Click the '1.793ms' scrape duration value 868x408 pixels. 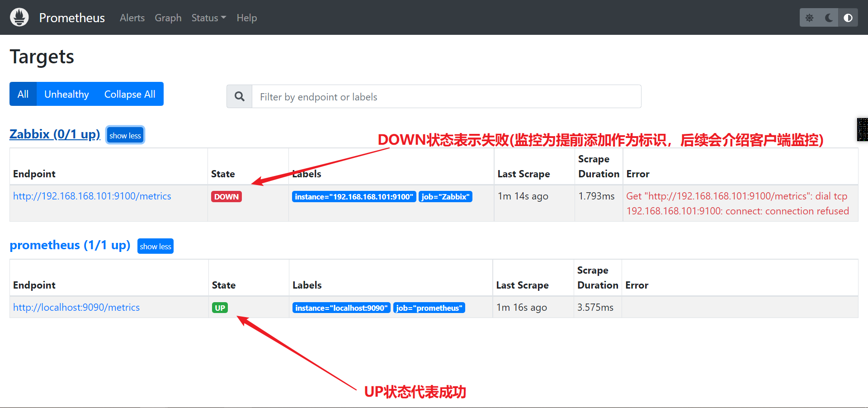pyautogui.click(x=596, y=196)
